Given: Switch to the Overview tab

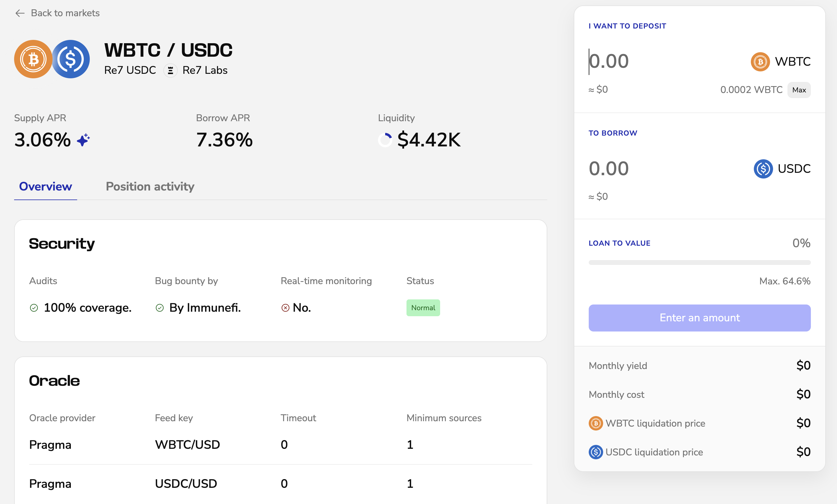Looking at the screenshot, I should click(46, 187).
